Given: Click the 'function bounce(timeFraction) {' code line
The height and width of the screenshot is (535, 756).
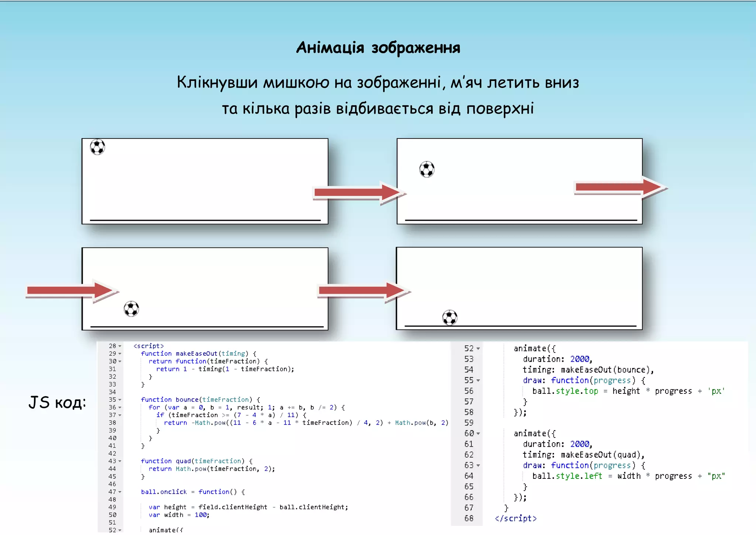Looking at the screenshot, I should (200, 400).
